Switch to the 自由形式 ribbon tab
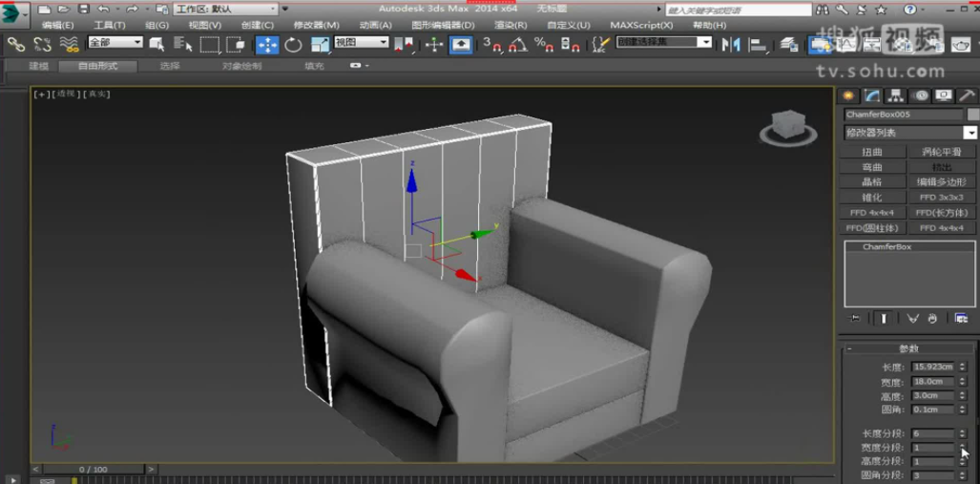Image resolution: width=980 pixels, height=484 pixels. click(x=97, y=66)
